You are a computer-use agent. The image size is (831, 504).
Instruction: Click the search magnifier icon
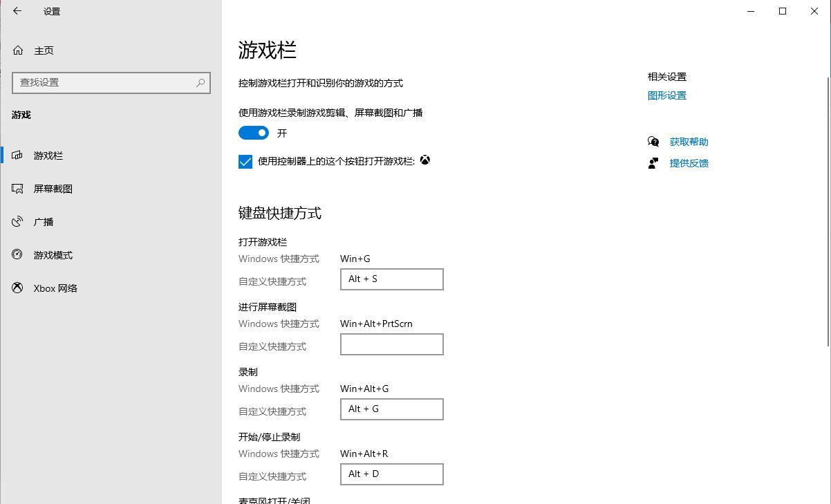click(x=200, y=82)
